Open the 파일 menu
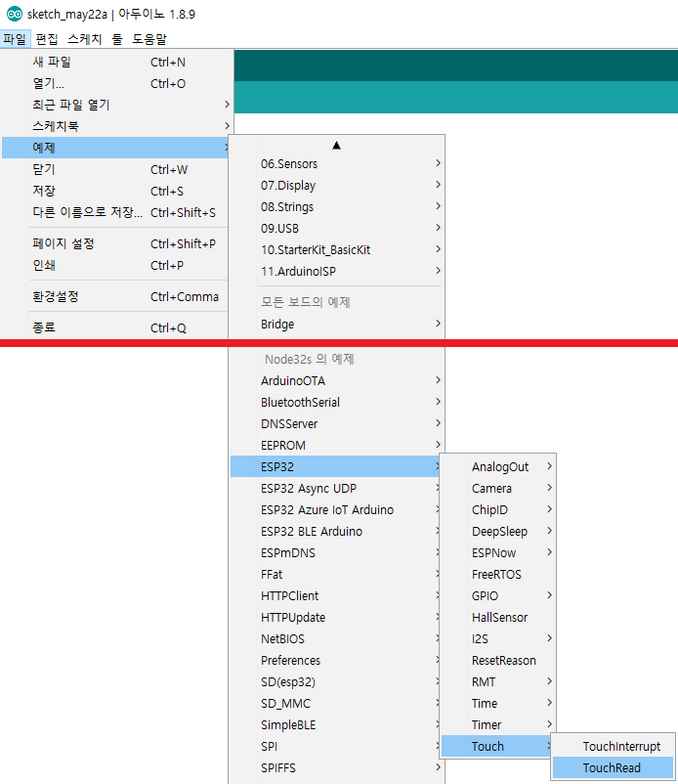 pyautogui.click(x=15, y=39)
